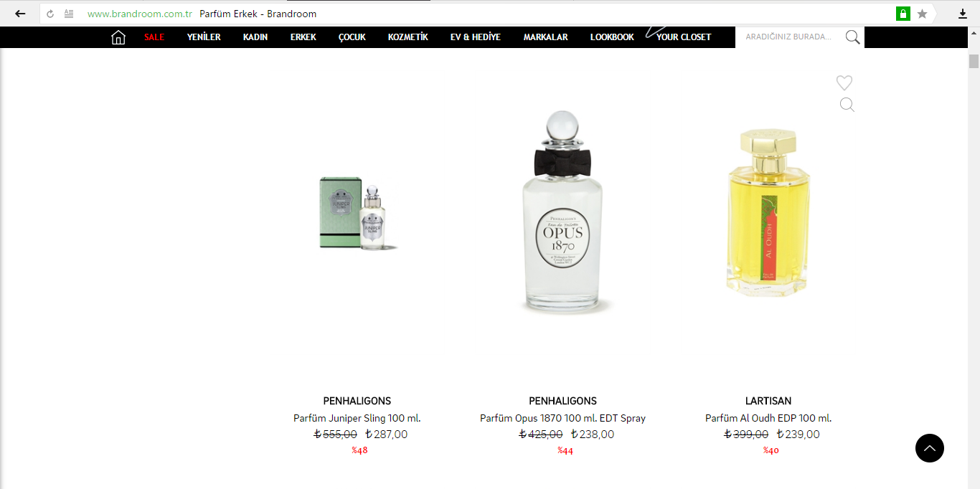
Task: Reload the page with the refresh icon
Action: pyautogui.click(x=50, y=14)
